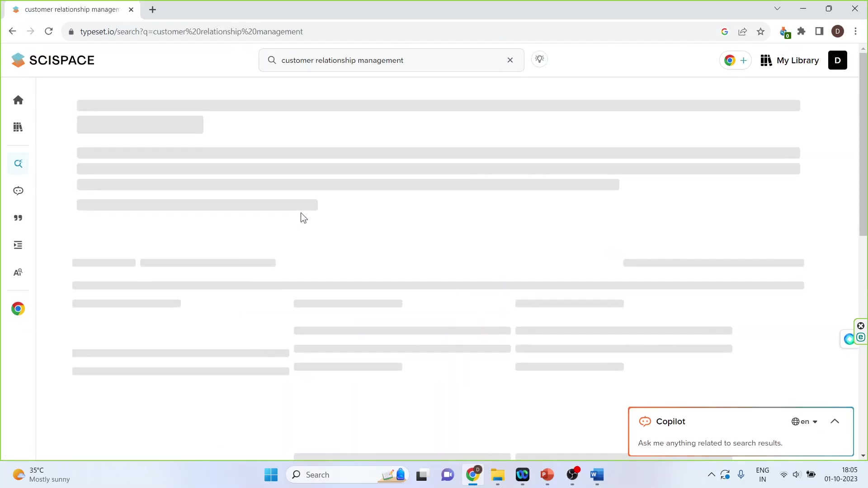Toggle the bookmark star in the address bar
Viewport: 868px width, 488px height.
(761, 31)
